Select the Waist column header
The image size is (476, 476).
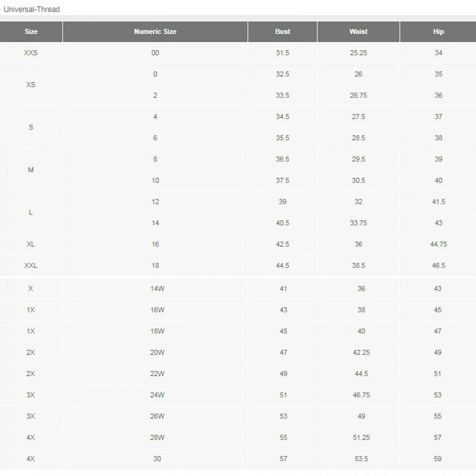(358, 32)
